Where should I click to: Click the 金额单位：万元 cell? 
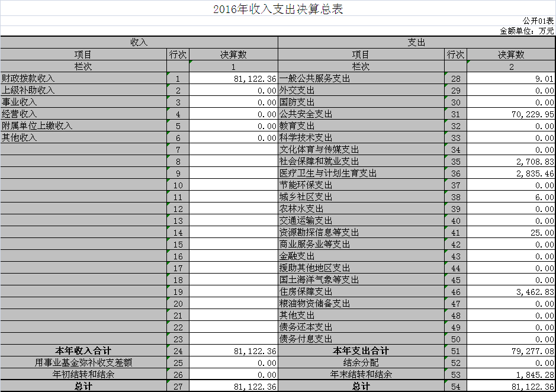(527, 31)
